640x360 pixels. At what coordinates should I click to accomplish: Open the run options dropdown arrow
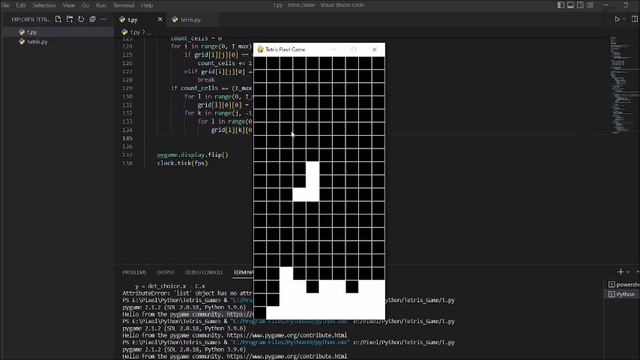pos(624,19)
